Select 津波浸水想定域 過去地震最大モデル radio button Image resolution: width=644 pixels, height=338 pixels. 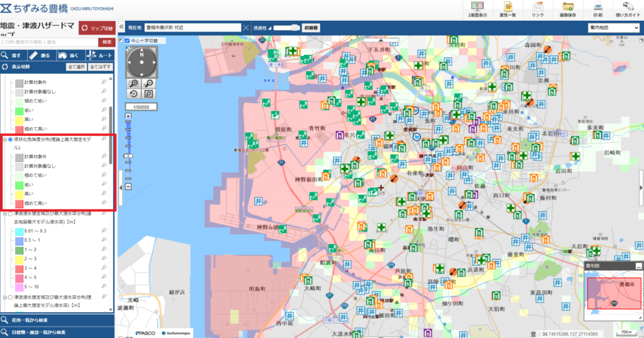[10, 214]
